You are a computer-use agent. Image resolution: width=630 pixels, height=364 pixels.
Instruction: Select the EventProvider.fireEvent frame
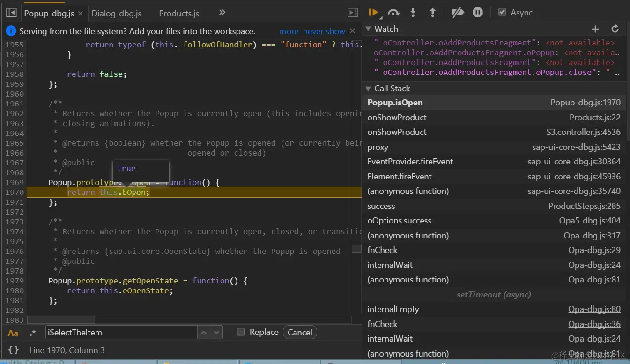tap(494, 162)
